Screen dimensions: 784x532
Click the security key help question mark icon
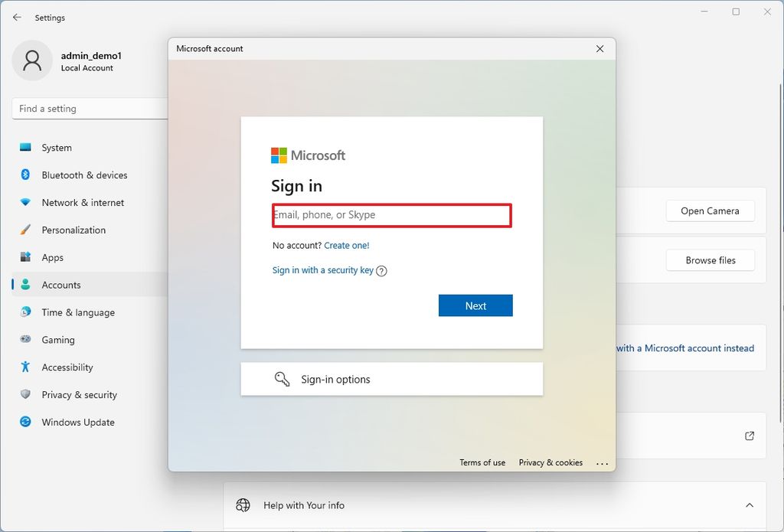point(382,271)
